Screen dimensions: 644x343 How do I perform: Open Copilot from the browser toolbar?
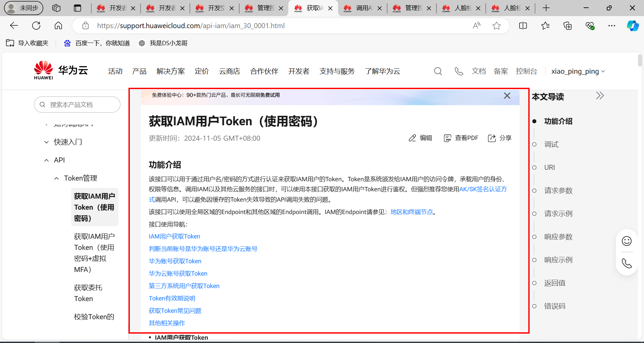pyautogui.click(x=633, y=25)
